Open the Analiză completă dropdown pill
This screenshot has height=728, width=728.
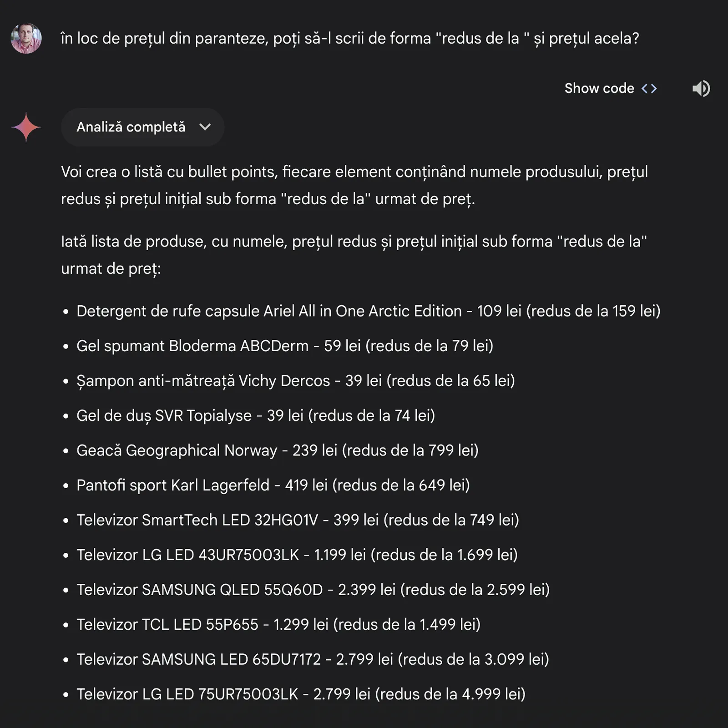tap(142, 127)
